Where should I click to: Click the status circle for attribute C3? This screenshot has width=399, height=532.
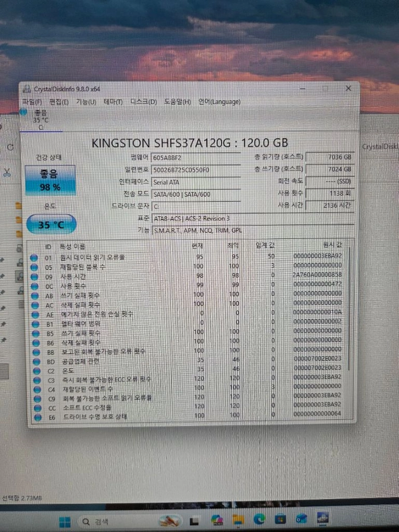tap(37, 380)
